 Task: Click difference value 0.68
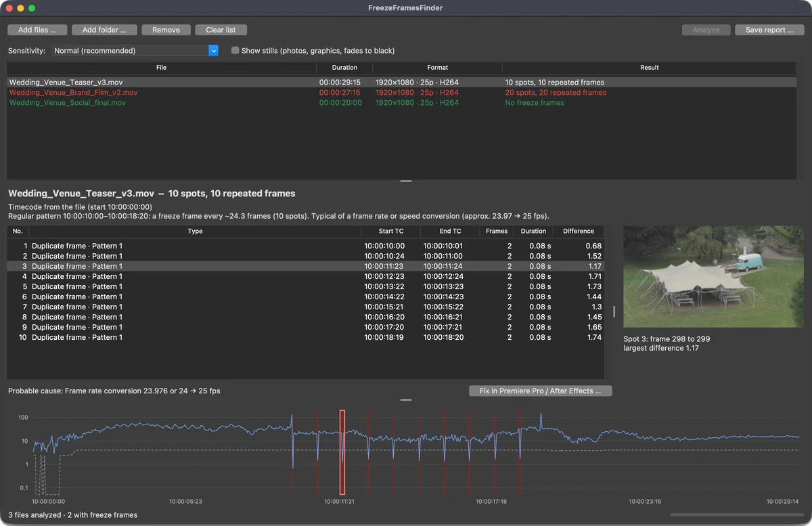(594, 246)
